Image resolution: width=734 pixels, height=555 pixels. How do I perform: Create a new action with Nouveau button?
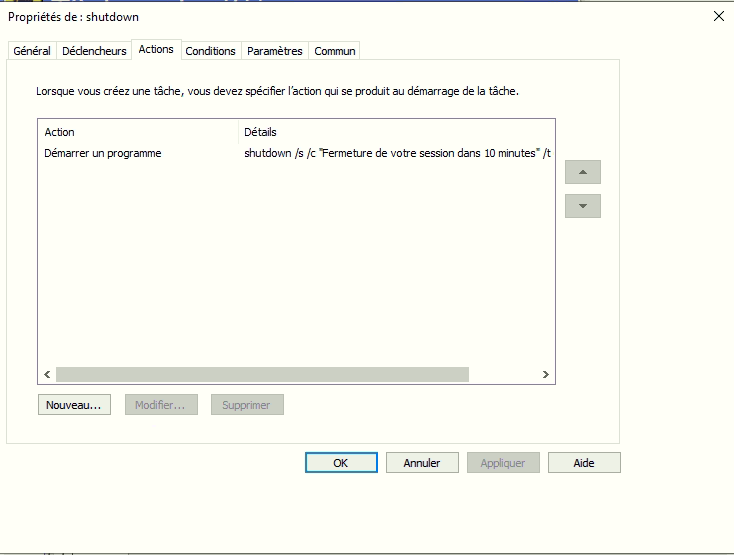(74, 405)
